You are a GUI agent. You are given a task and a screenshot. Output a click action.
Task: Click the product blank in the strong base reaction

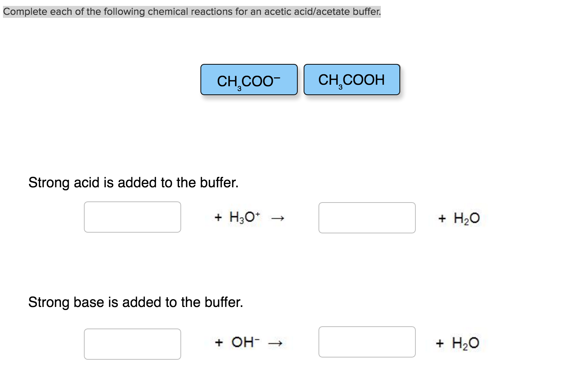[367, 342]
